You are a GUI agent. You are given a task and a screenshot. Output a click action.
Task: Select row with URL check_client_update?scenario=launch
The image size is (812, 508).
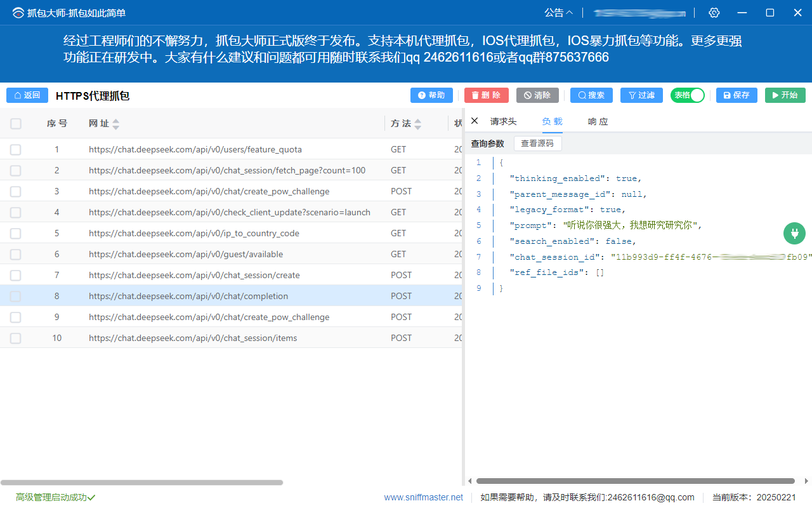231,212
